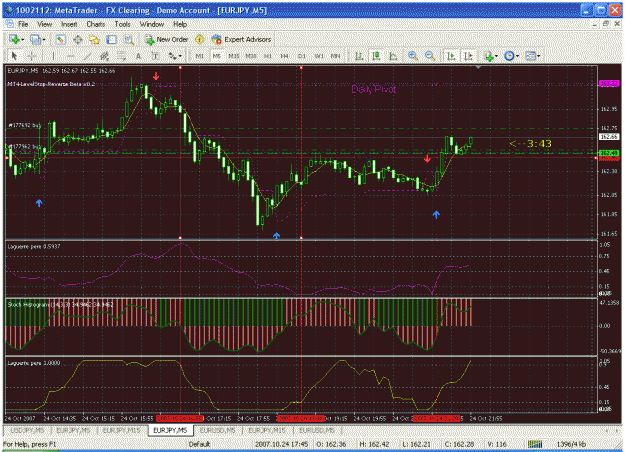Toggle the Expert Advisors button
625x452 pixels.
pos(242,39)
